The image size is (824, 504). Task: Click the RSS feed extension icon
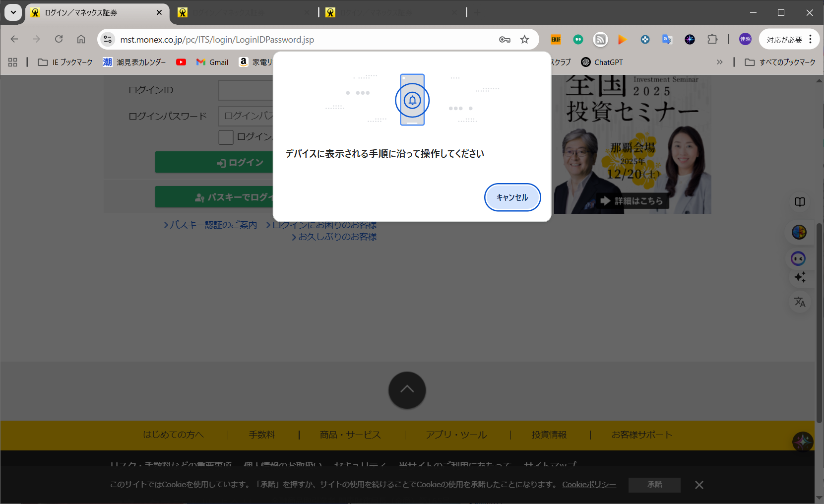tap(600, 40)
